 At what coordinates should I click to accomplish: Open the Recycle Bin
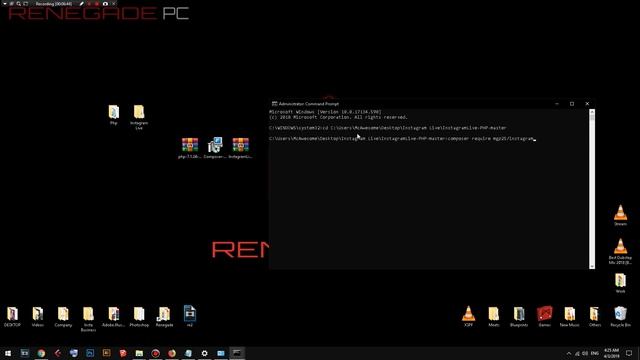(x=620, y=317)
